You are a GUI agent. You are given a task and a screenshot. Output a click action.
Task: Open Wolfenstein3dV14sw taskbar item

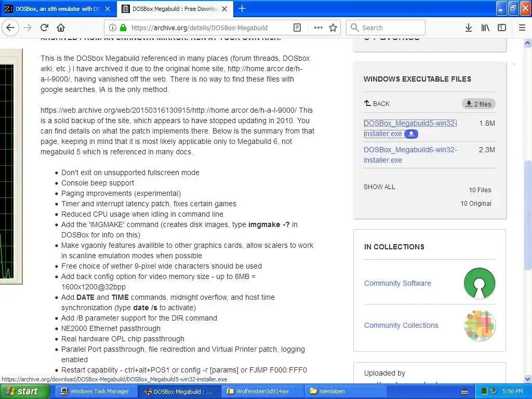click(x=262, y=392)
